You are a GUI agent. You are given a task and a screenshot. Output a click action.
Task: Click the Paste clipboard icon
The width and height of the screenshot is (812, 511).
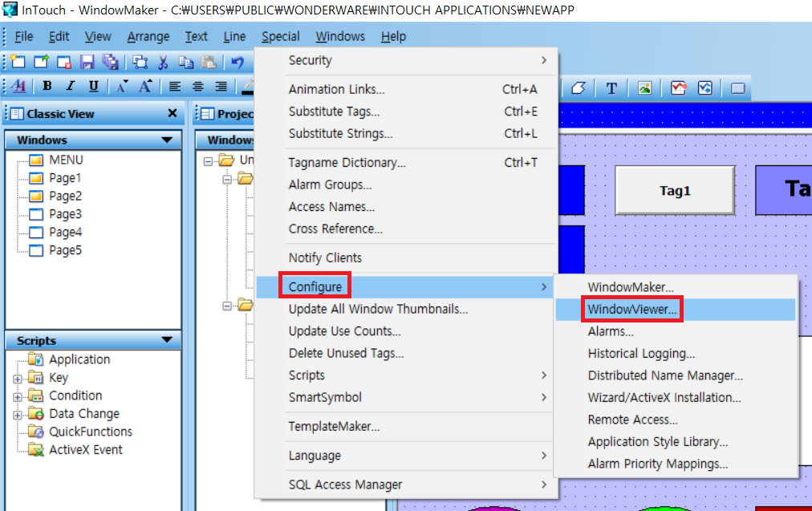[x=208, y=62]
